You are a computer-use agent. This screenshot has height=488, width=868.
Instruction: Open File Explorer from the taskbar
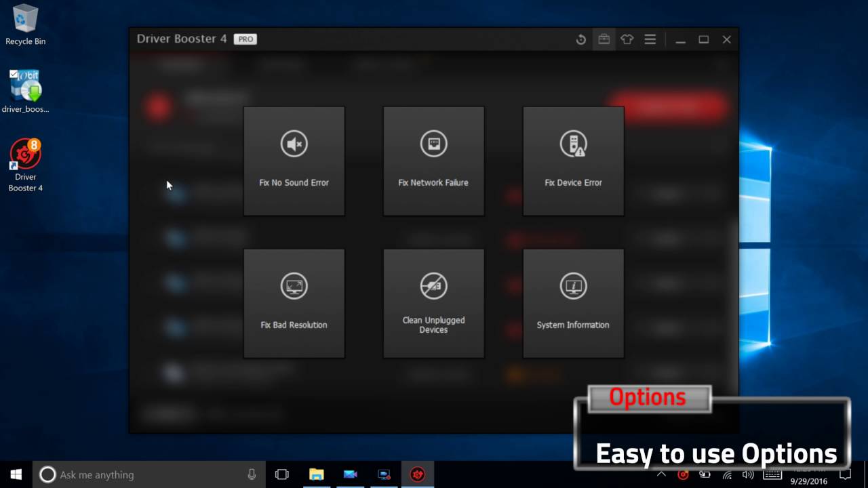(316, 474)
